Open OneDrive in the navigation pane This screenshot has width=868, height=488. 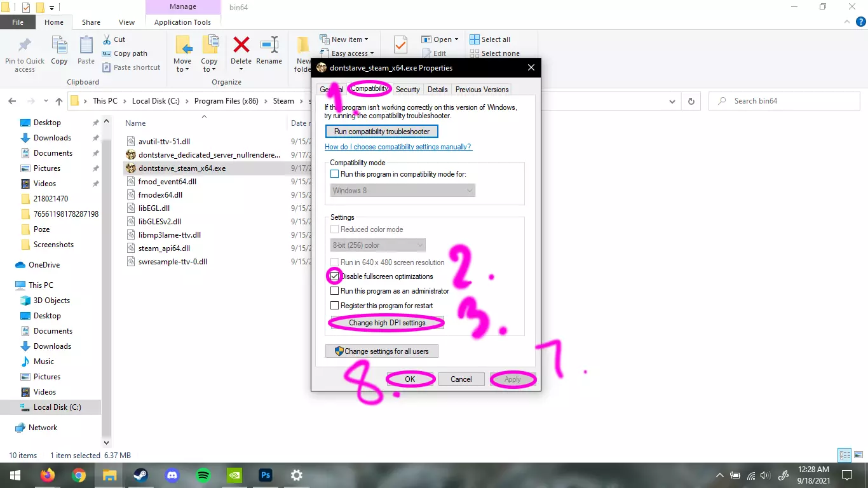pos(44,265)
